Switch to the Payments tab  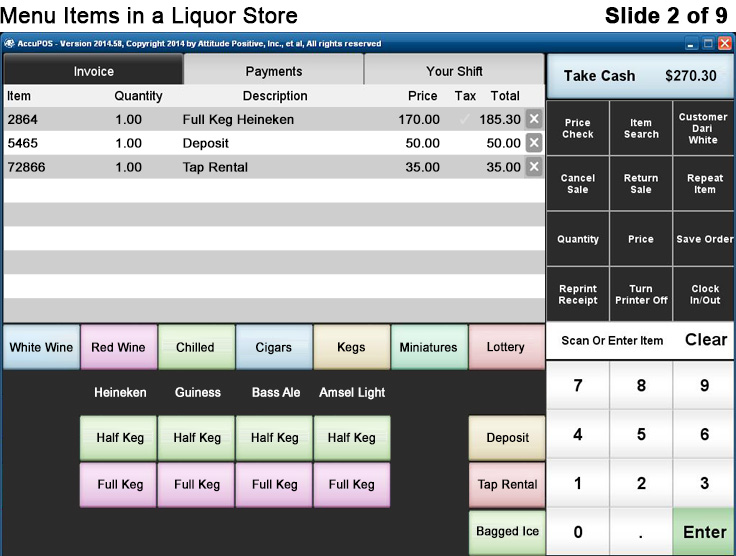click(x=274, y=71)
